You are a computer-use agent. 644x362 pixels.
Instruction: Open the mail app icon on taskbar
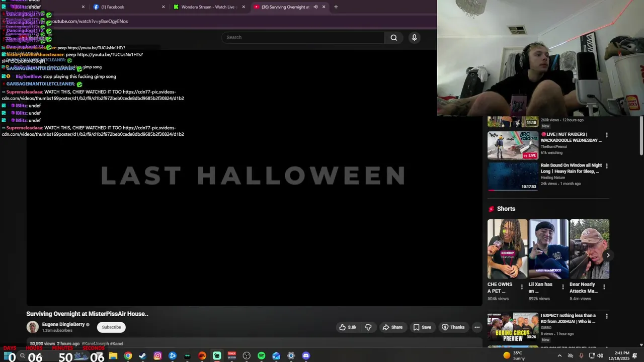[276, 356]
